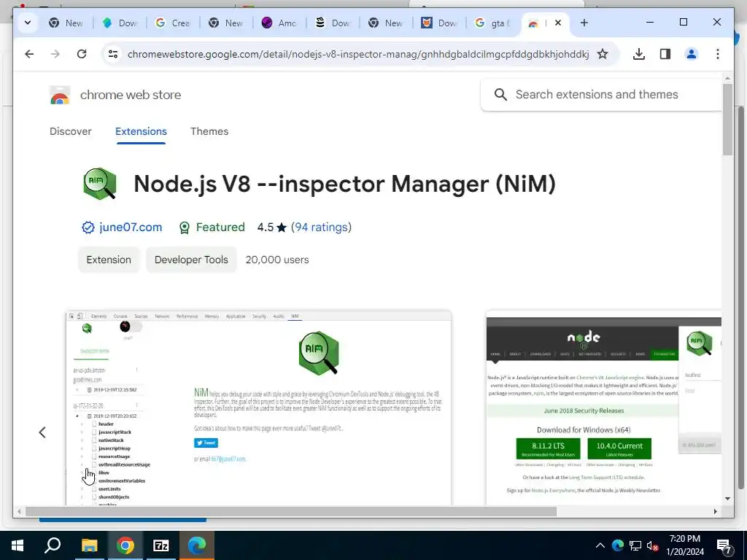Screen dimensions: 747x560
Task: Click the Extension category chip
Action: click(109, 260)
